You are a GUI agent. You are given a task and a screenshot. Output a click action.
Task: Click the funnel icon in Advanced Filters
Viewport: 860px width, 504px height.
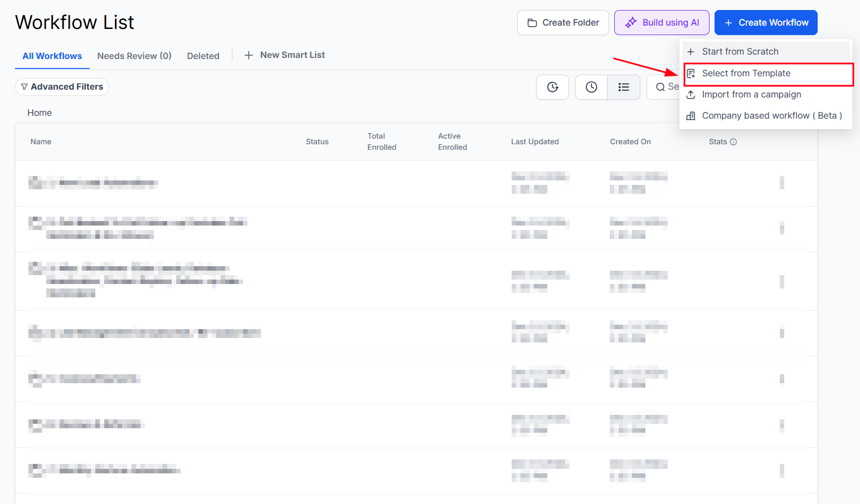tap(24, 87)
